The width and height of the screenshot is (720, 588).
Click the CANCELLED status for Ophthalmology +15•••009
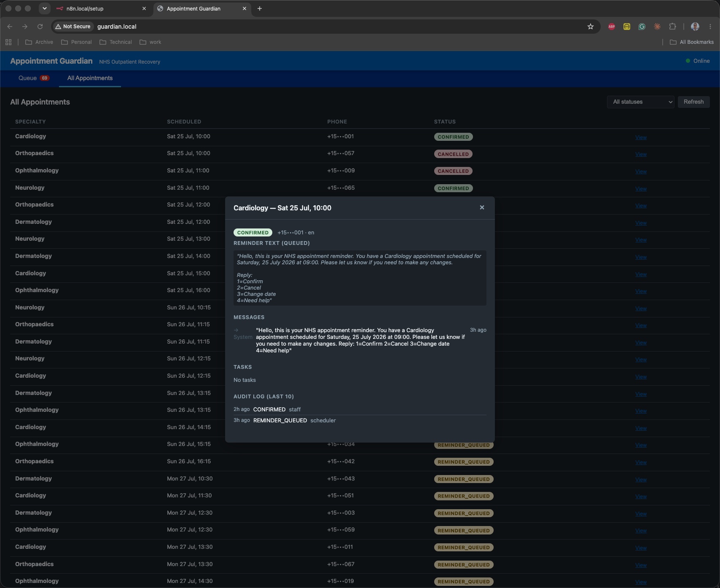(453, 171)
